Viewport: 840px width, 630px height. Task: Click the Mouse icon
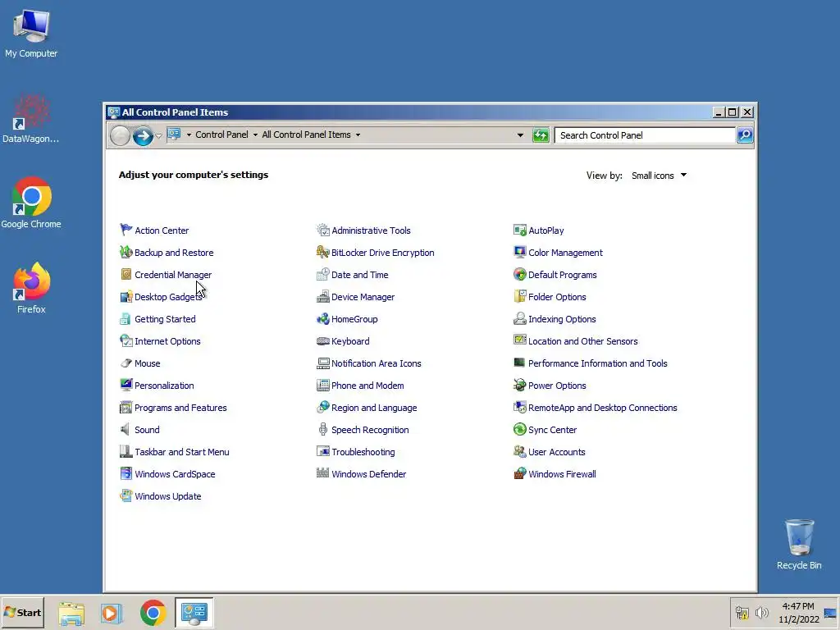pyautogui.click(x=126, y=363)
